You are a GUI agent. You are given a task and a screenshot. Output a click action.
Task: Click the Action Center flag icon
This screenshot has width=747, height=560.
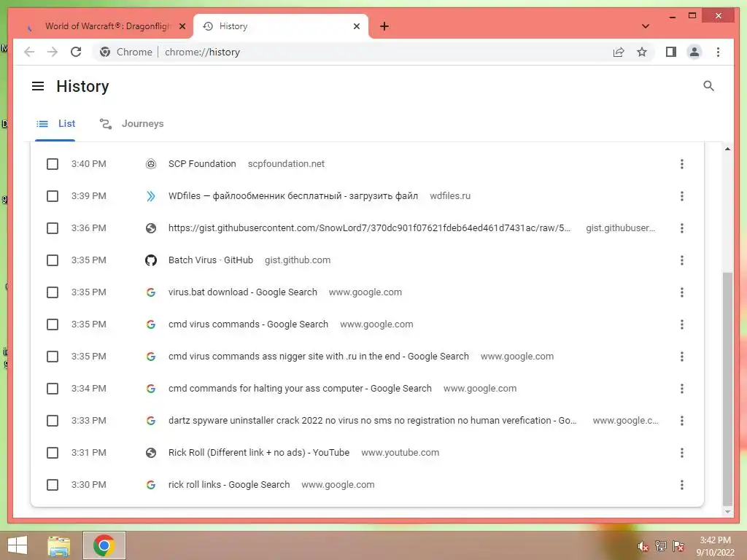pos(678,545)
